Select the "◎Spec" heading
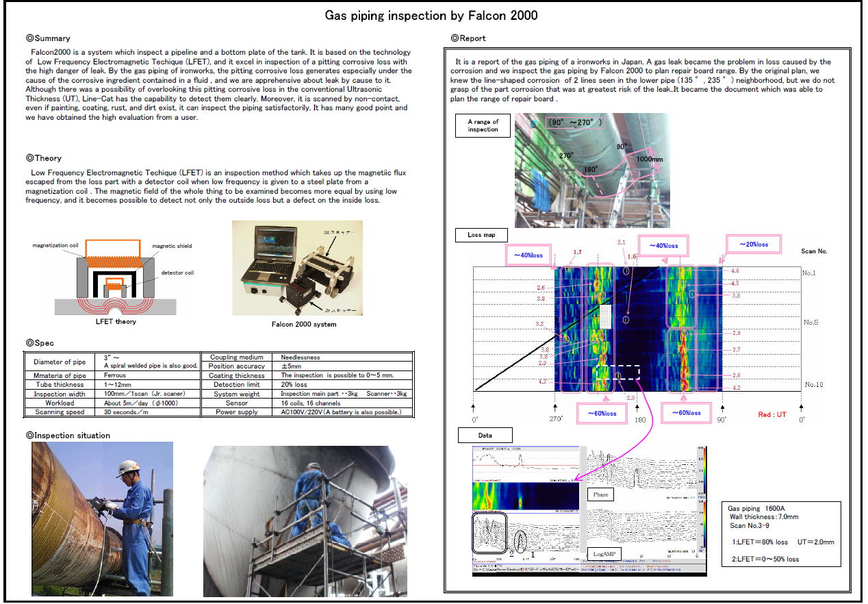The width and height of the screenshot is (868, 604). 39,342
